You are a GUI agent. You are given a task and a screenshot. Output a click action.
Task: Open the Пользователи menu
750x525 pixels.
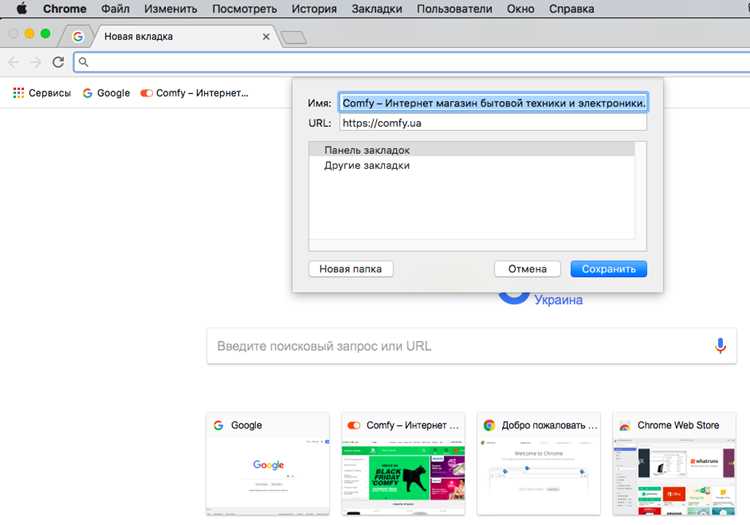(454, 9)
